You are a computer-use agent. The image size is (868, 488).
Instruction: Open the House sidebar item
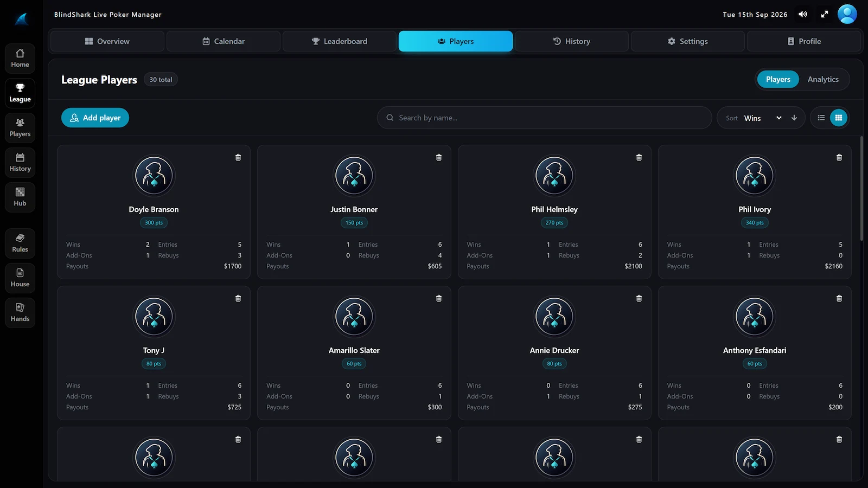point(20,278)
